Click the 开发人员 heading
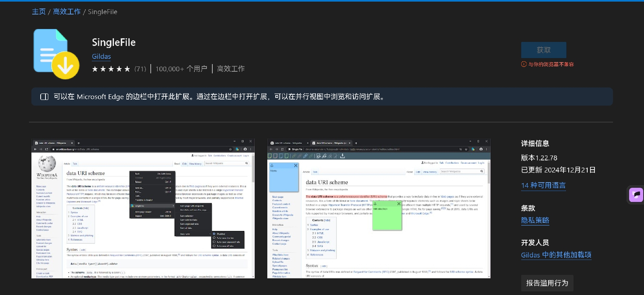The image size is (644, 295). pos(535,243)
